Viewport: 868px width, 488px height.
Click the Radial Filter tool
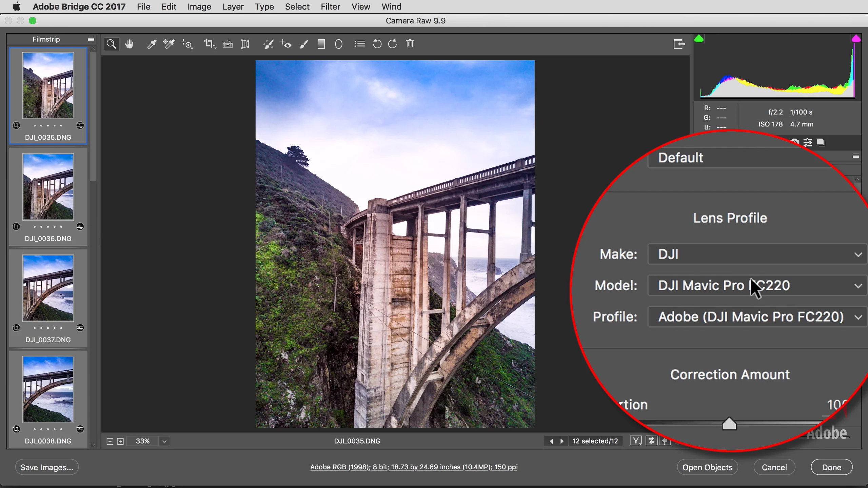point(339,44)
